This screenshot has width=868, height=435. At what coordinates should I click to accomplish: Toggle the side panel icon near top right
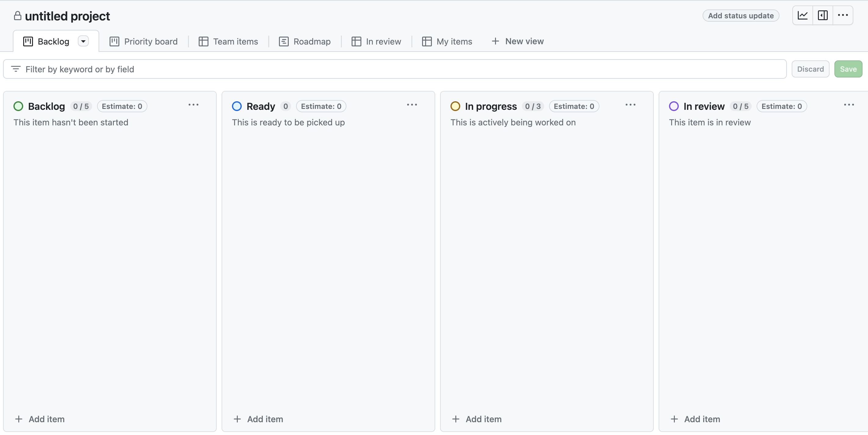click(x=823, y=15)
